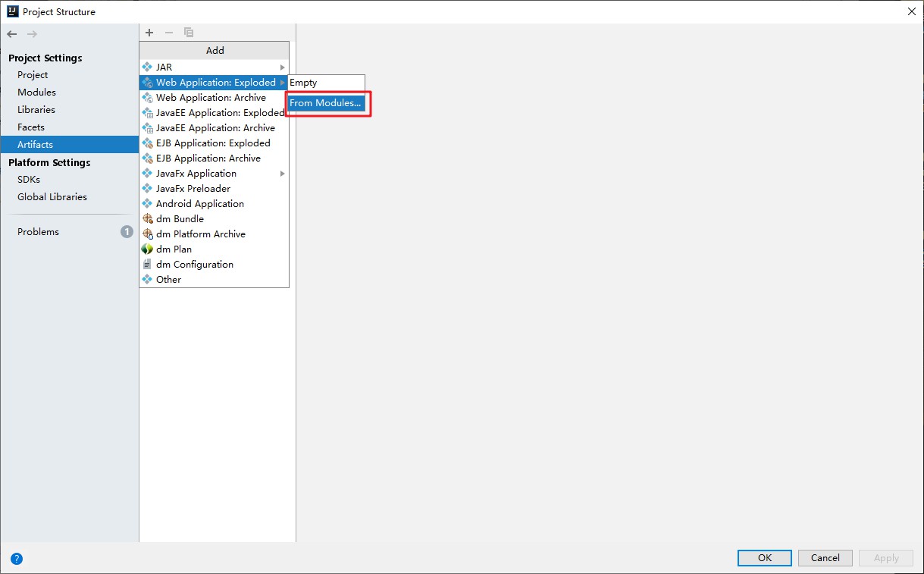Click the JAR artifact icon
This screenshot has width=924, height=574.
147,67
